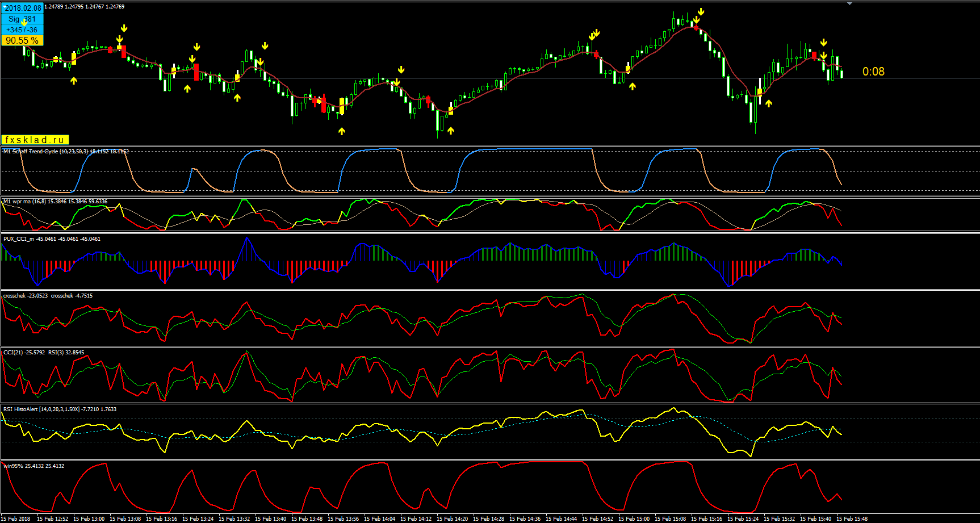Click the '+345 / -36' win-loss label
This screenshot has width=980, height=523.
[x=22, y=30]
